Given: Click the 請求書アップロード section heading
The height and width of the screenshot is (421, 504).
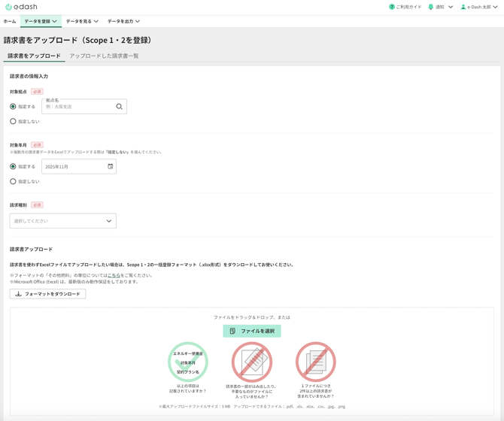Looking at the screenshot, I should (x=31, y=249).
